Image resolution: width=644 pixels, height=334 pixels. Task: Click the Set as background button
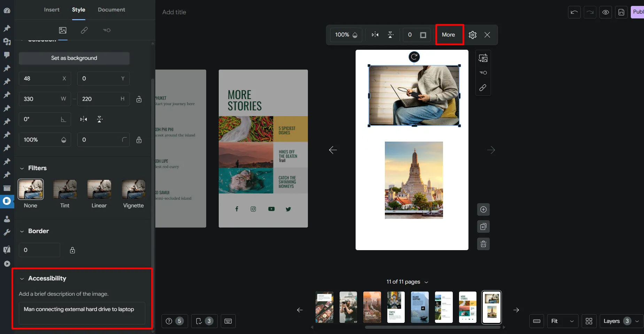[74, 58]
